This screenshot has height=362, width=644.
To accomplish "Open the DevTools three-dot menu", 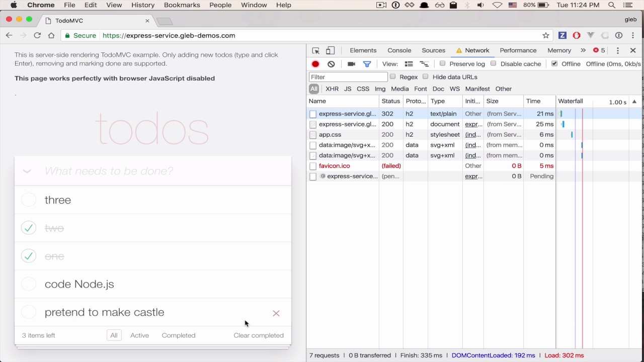I will pyautogui.click(x=618, y=50).
